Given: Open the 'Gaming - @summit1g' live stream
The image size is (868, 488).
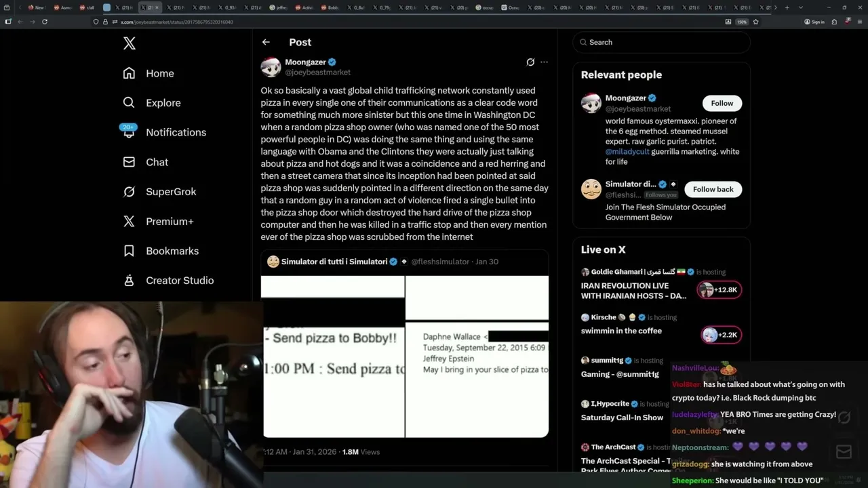Looking at the screenshot, I should tap(620, 374).
